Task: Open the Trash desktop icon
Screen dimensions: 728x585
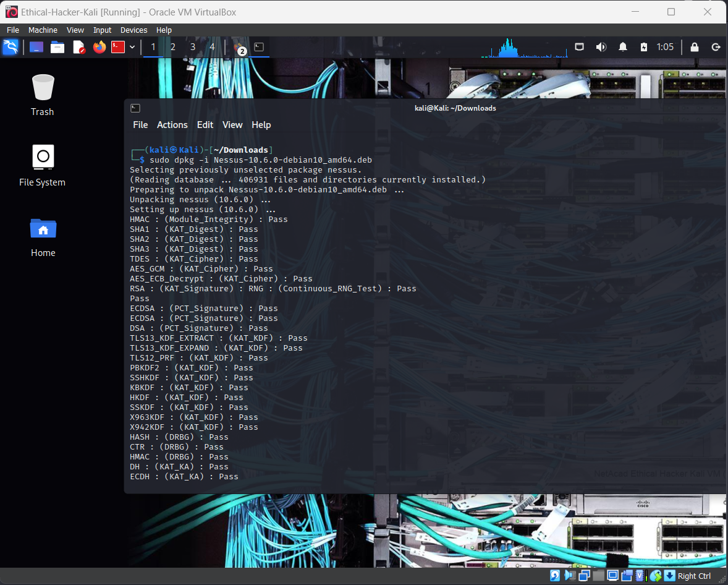Action: (43, 94)
